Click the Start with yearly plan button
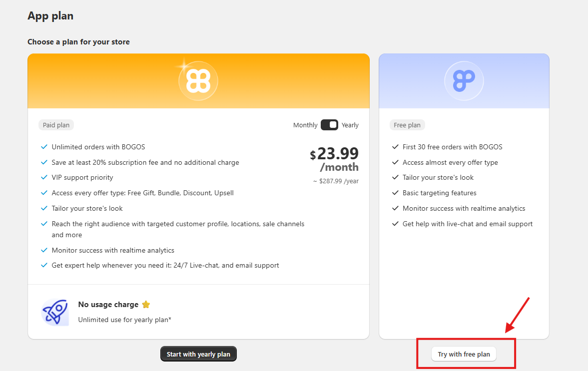 tap(198, 354)
